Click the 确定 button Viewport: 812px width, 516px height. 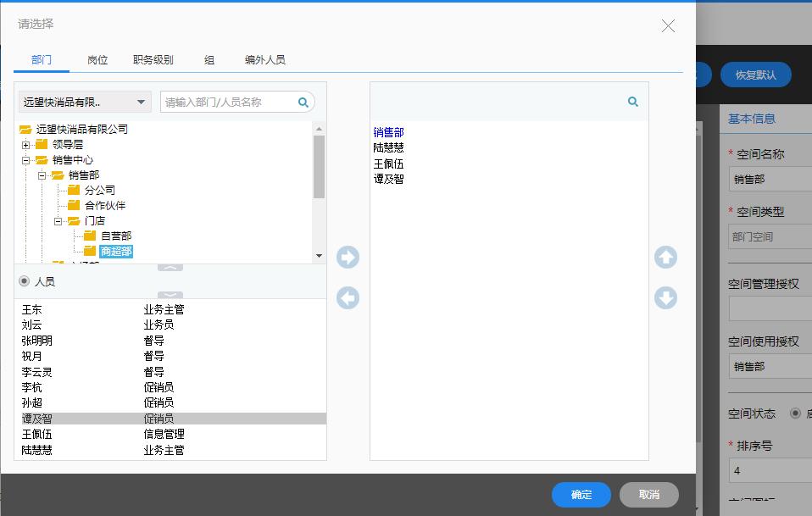[581, 495]
